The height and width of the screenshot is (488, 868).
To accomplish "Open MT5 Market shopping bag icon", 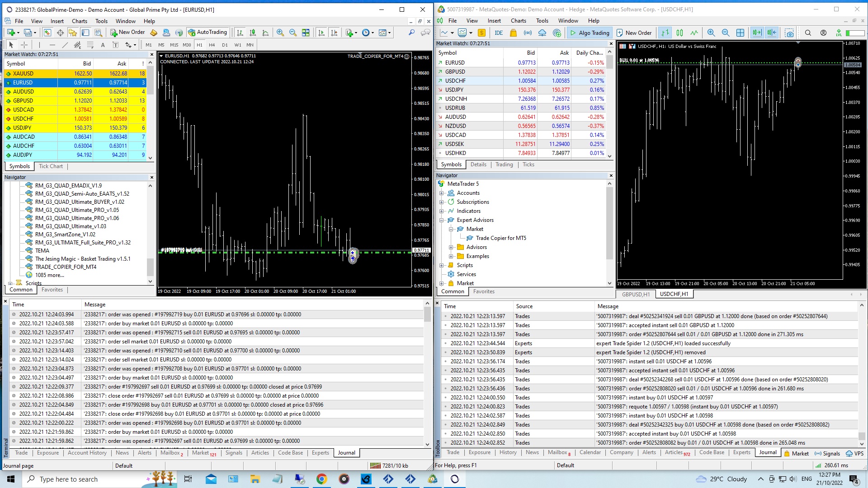I will 513,33.
